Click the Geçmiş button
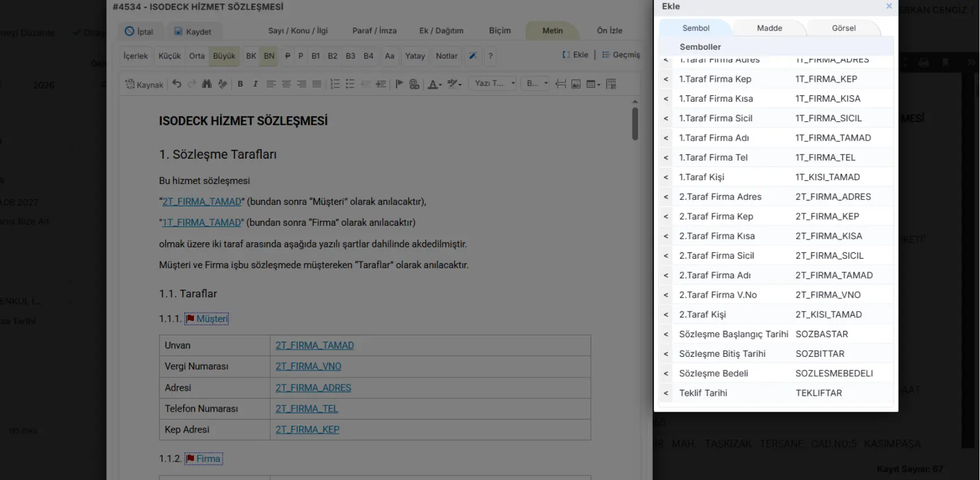 point(621,55)
